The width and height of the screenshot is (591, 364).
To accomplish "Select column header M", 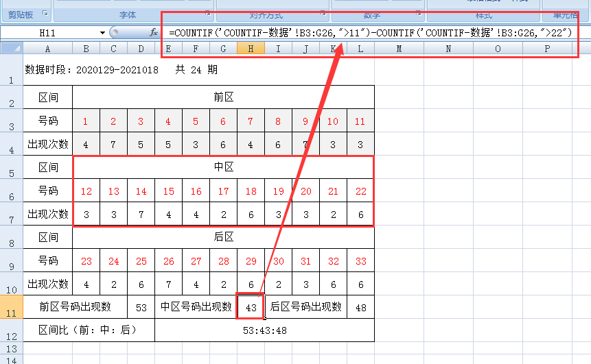I will tap(399, 49).
